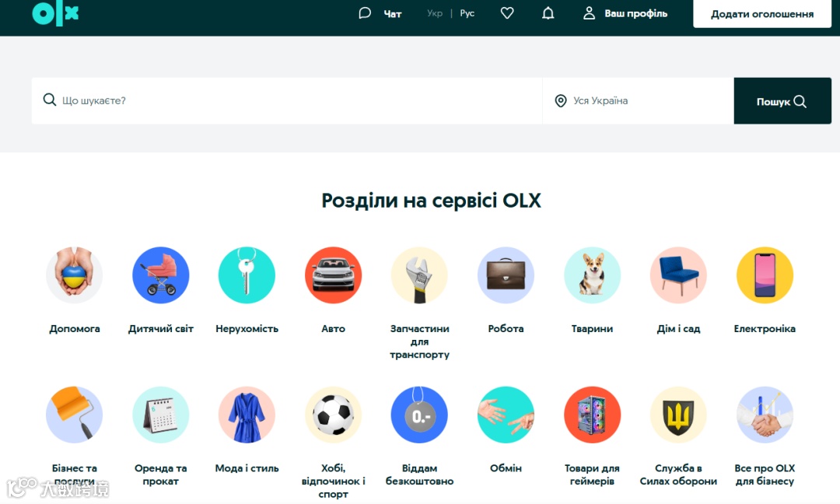Click the Розділи на сервісі OLX heading
Screen dimensions: 840x504
(x=431, y=201)
